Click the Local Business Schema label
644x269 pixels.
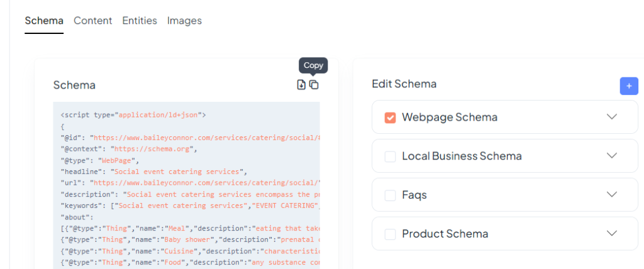462,156
